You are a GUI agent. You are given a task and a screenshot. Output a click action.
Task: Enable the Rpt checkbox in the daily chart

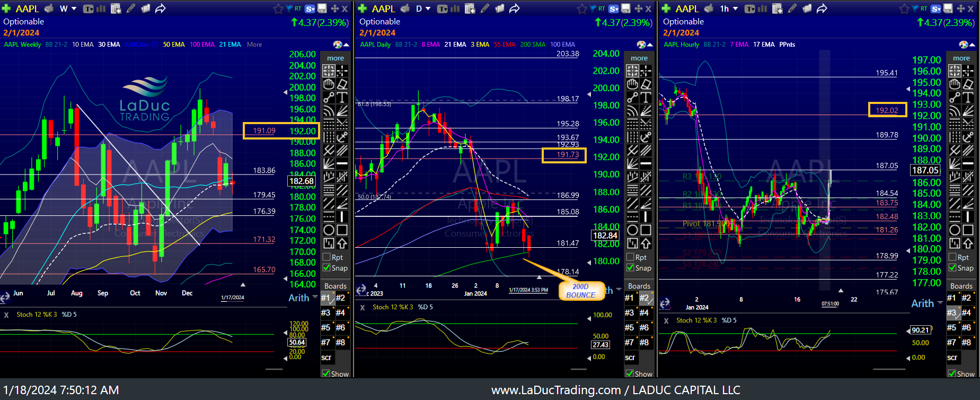[630, 257]
